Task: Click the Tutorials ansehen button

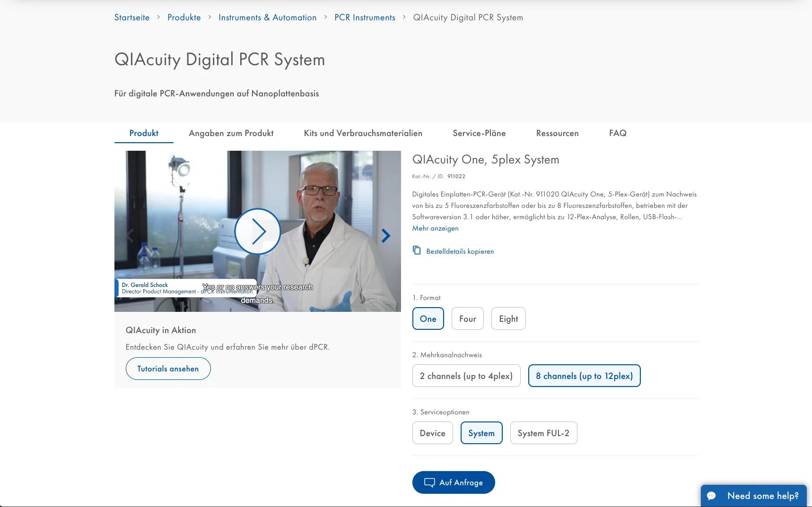Action: [168, 369]
